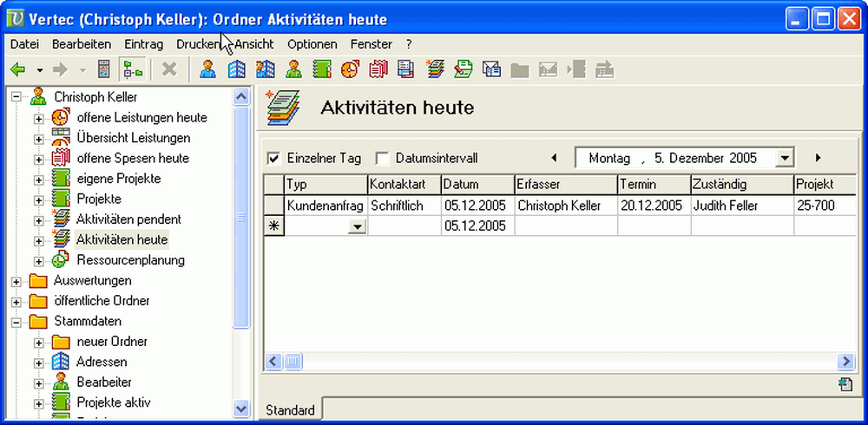Click the grayed folder toolbar icon

[x=520, y=70]
